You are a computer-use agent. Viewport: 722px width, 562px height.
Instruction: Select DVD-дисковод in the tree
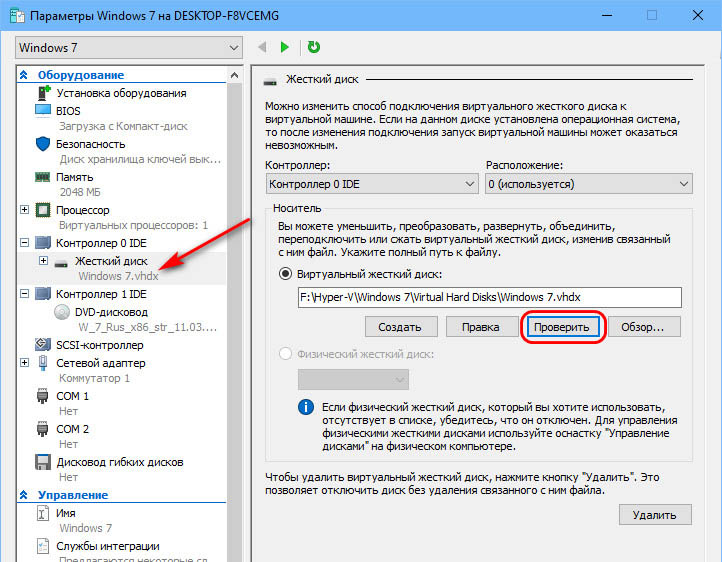click(111, 312)
